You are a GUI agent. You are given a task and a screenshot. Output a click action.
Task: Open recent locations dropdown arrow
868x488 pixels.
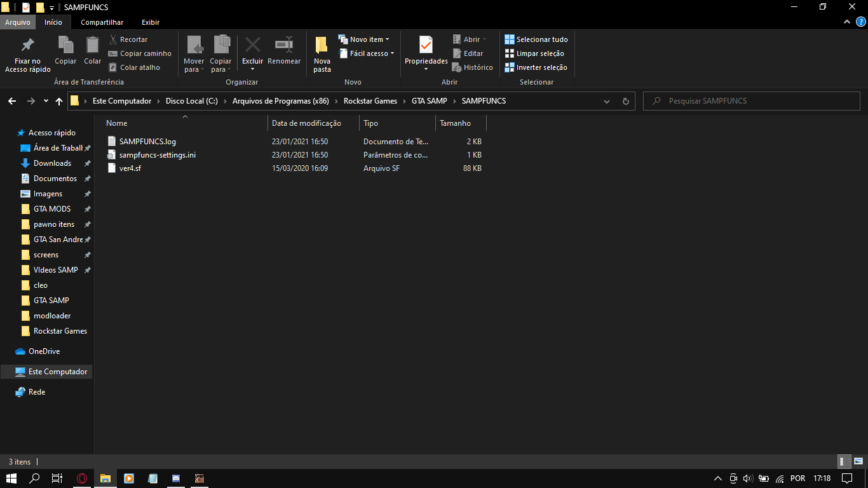(x=46, y=101)
